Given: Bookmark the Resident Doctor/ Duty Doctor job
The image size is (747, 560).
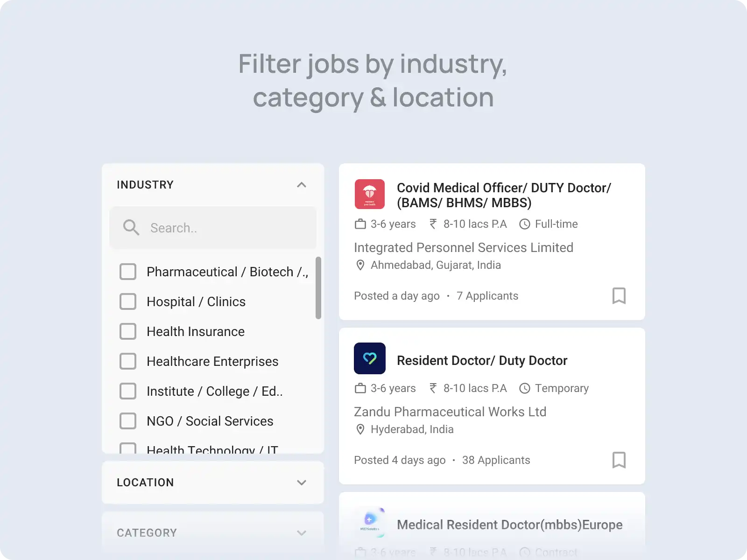Looking at the screenshot, I should pos(619,460).
